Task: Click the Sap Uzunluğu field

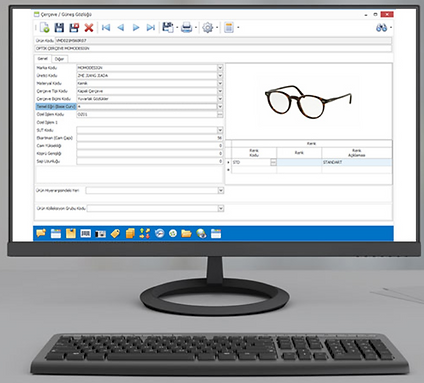Action: (x=150, y=161)
